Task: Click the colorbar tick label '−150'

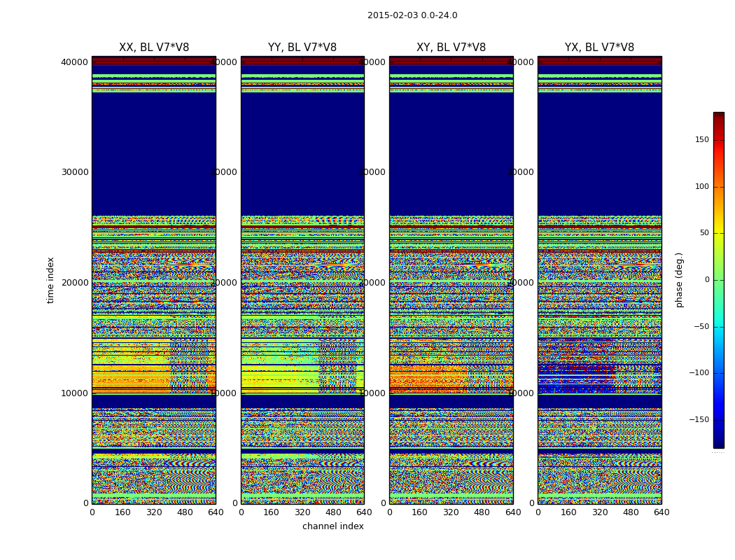Action: [x=699, y=420]
